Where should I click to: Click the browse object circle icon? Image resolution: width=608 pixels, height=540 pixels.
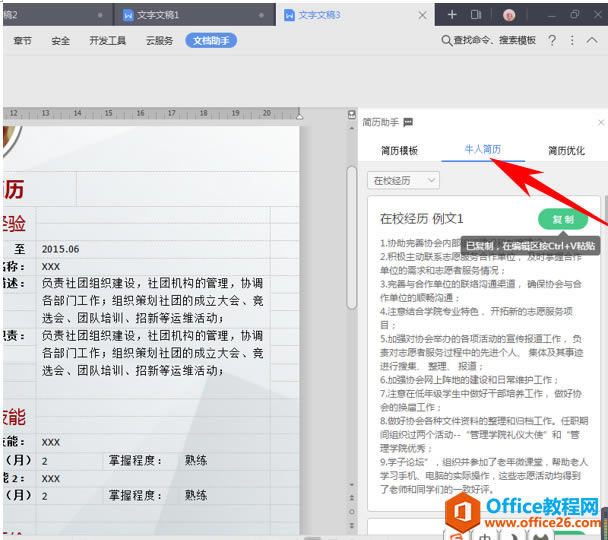(x=352, y=511)
